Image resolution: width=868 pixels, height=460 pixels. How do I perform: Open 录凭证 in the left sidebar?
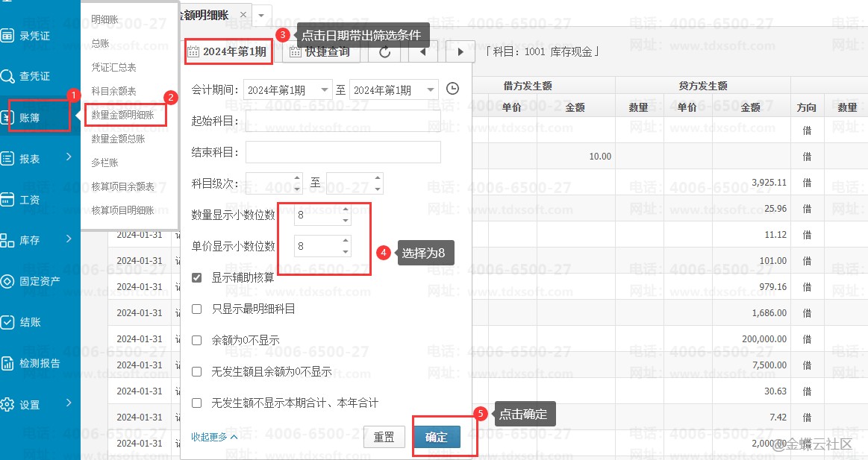pos(34,36)
